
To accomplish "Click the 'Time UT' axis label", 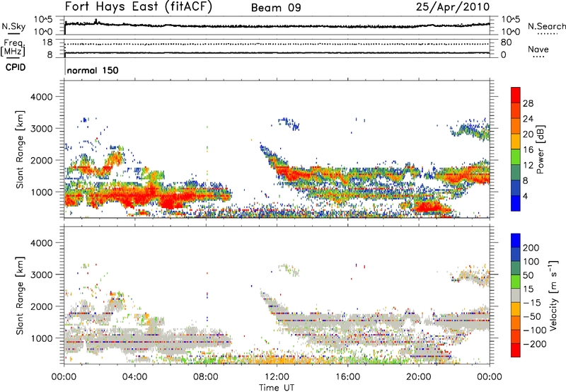I will (x=277, y=388).
